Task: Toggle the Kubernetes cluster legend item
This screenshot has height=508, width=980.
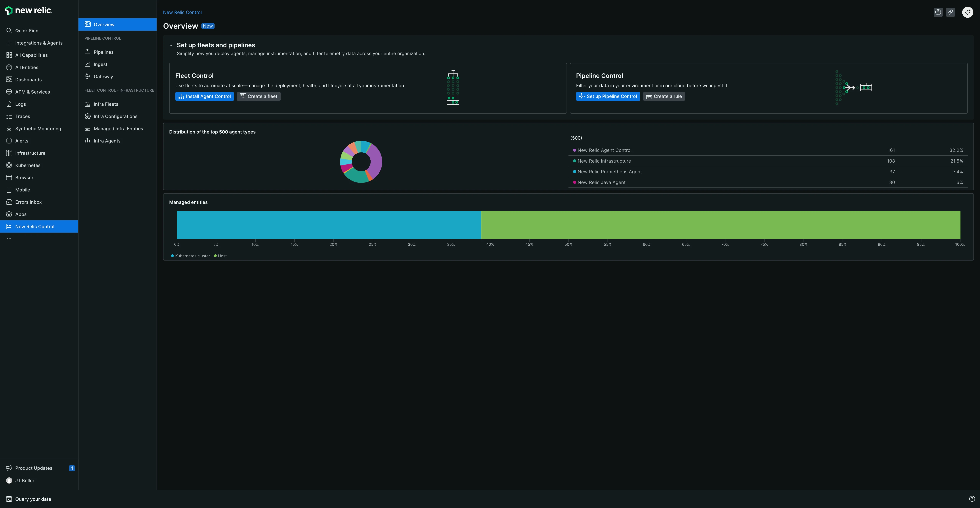Action: coord(190,256)
